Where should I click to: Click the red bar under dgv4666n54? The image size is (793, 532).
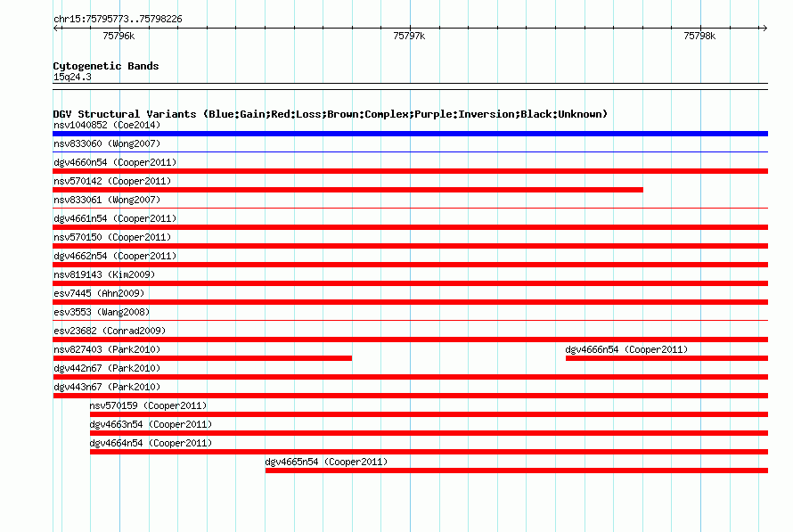(x=666, y=358)
